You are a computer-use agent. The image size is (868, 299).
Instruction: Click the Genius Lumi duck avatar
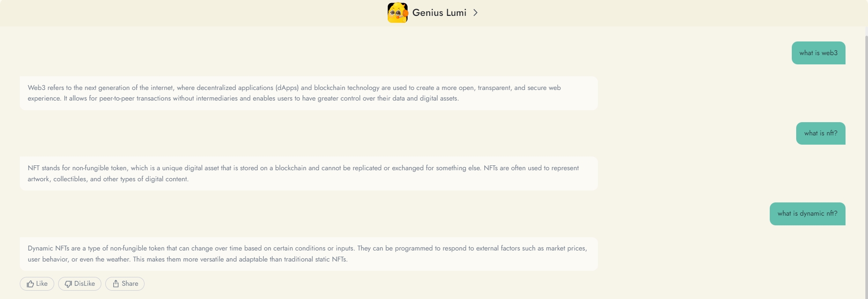coord(397,12)
